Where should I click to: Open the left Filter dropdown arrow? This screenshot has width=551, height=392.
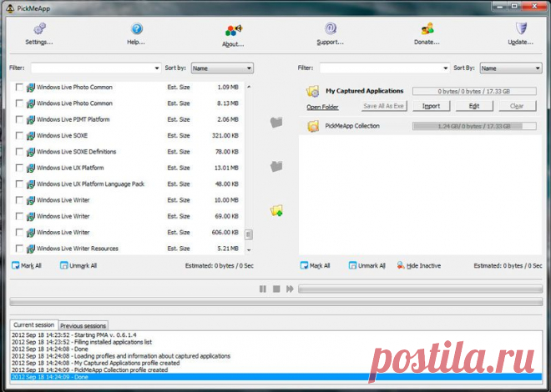157,68
